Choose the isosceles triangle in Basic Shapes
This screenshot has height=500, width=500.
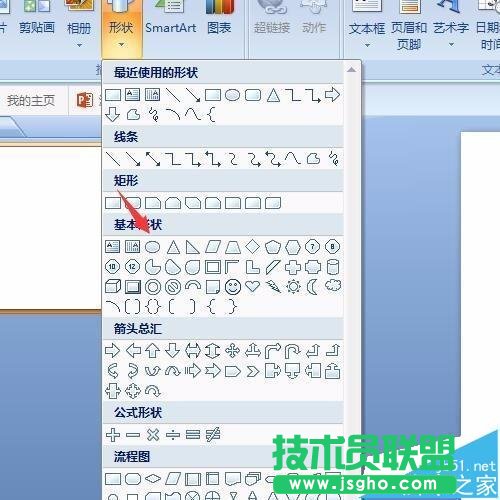click(x=173, y=247)
